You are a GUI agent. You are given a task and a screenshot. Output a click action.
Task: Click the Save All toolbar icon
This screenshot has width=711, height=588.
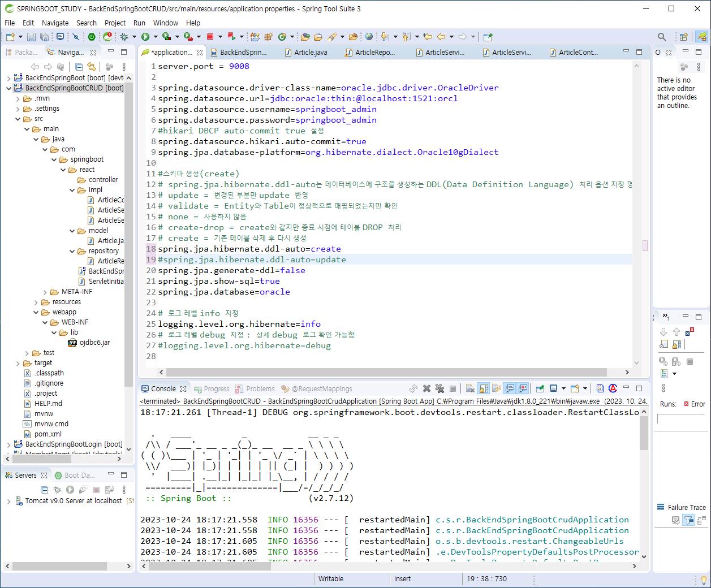coord(44,37)
